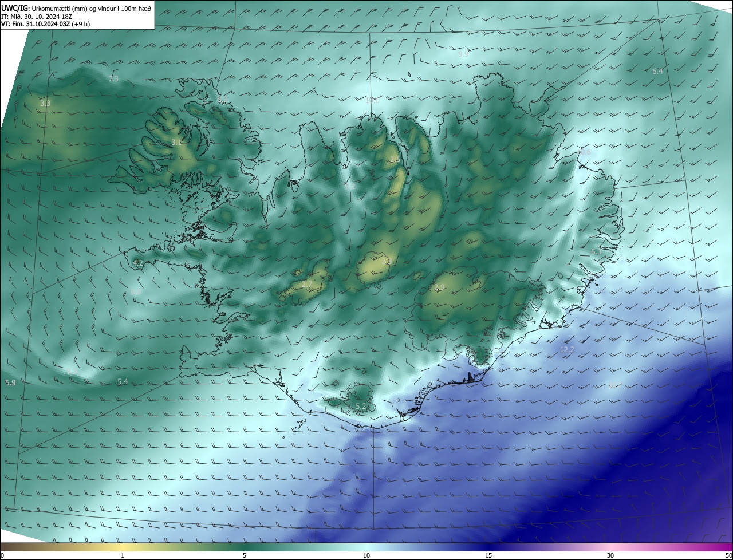The height and width of the screenshot is (560, 733).
Task: Click the 0 tick on the color scale
Action: (x=2, y=556)
